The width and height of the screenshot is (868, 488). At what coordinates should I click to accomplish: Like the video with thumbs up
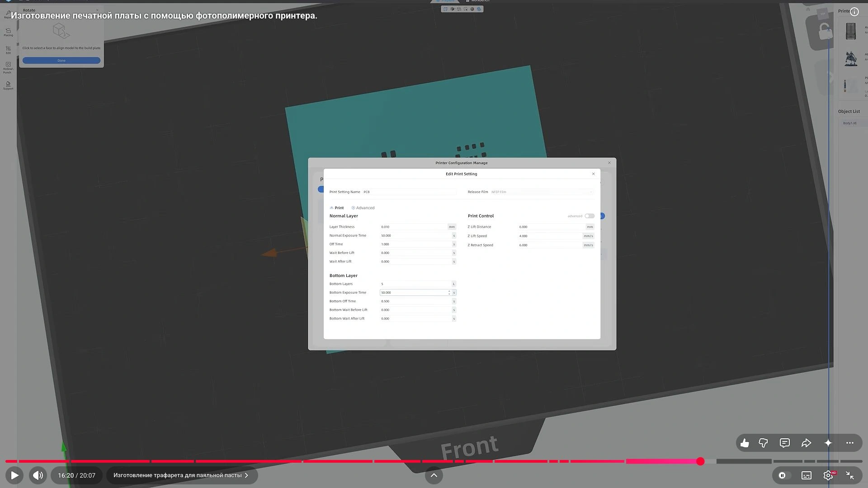(x=745, y=443)
